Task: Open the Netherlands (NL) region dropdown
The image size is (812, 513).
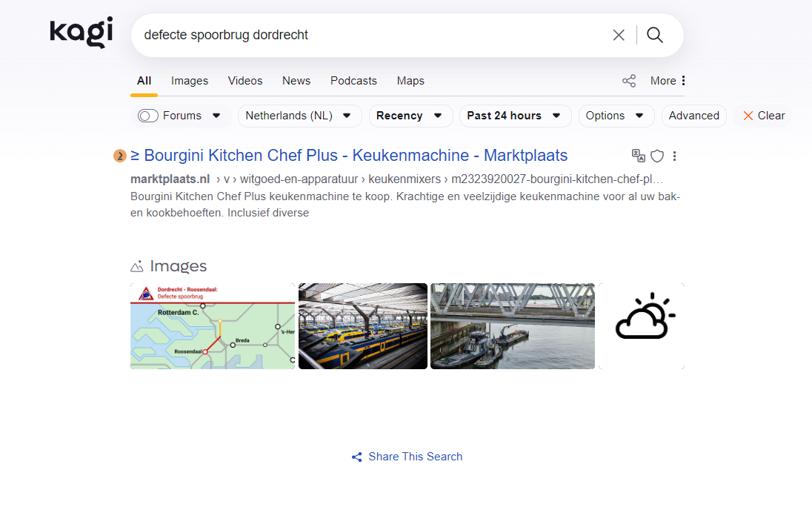Action: 299,116
